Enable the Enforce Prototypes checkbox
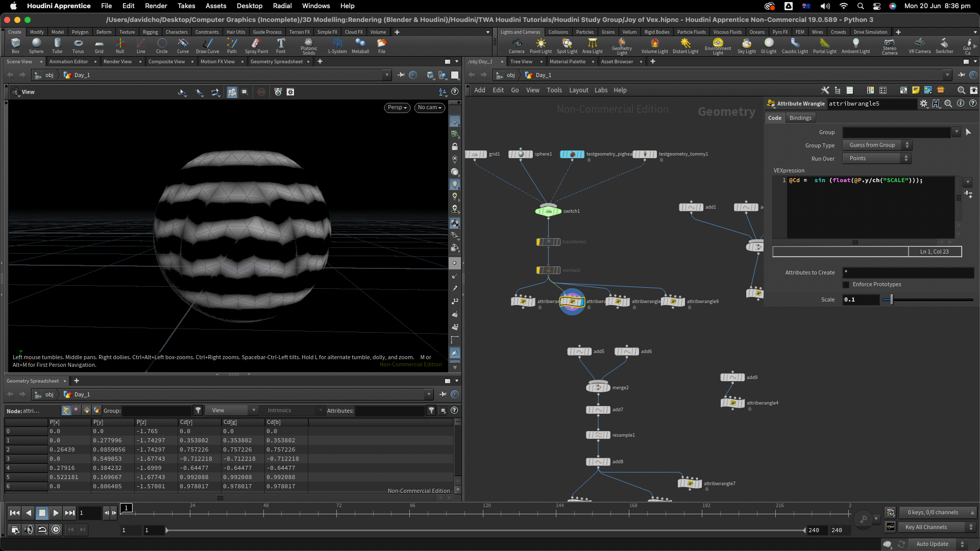This screenshot has width=980, height=551. click(x=846, y=285)
